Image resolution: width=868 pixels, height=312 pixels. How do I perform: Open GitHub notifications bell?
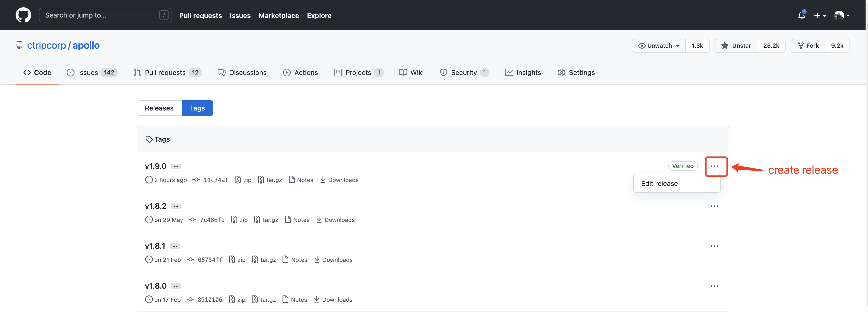point(801,15)
